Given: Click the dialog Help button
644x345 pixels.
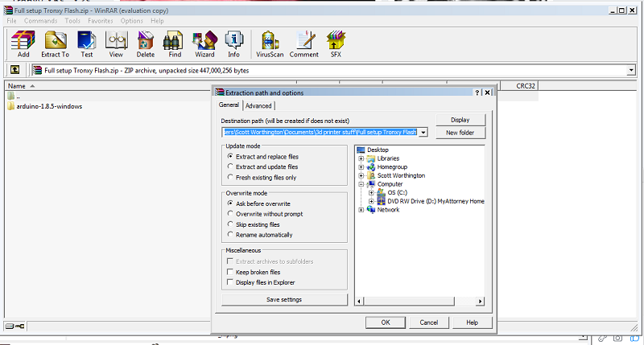Looking at the screenshot, I should point(473,322).
